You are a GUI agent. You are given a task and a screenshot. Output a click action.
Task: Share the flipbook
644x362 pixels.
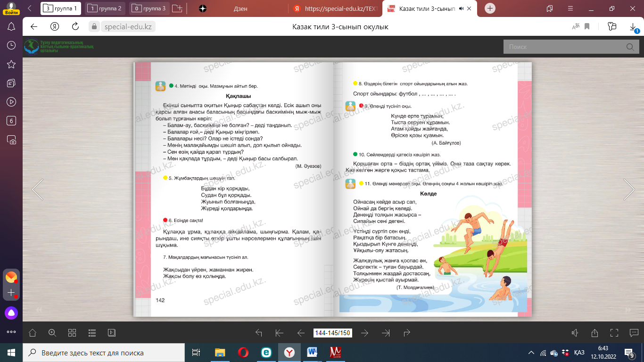tap(594, 333)
